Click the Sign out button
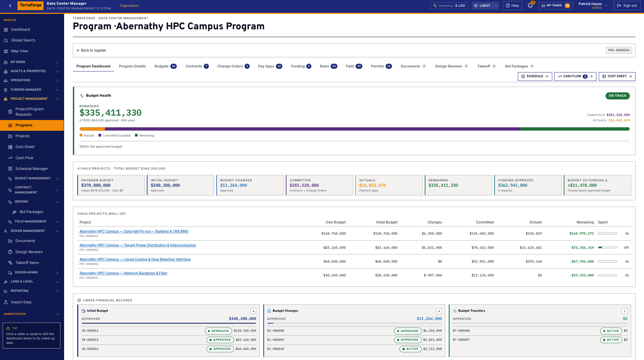644x360 pixels. pos(626,6)
